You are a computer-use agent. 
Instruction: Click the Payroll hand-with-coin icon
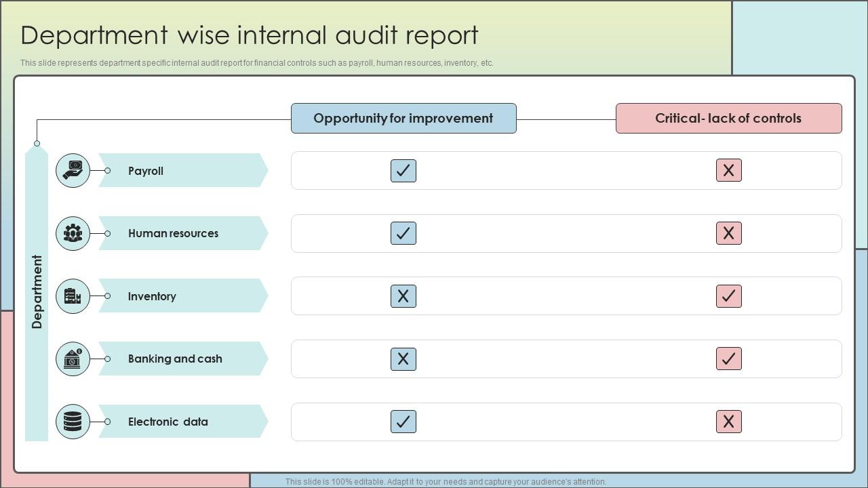[73, 171]
